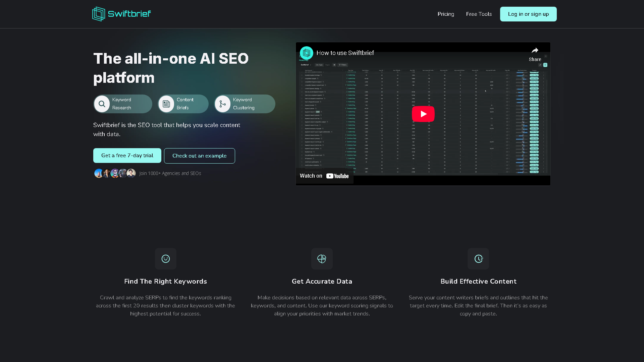Click the smiley face feature icon
Screen dimensions: 644x362
(166, 259)
